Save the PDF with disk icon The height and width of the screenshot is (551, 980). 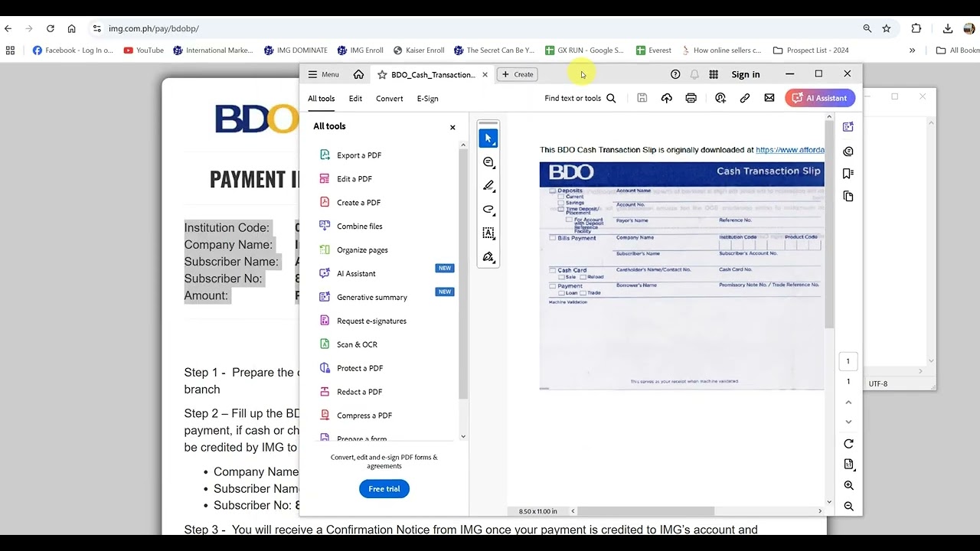coord(642,98)
